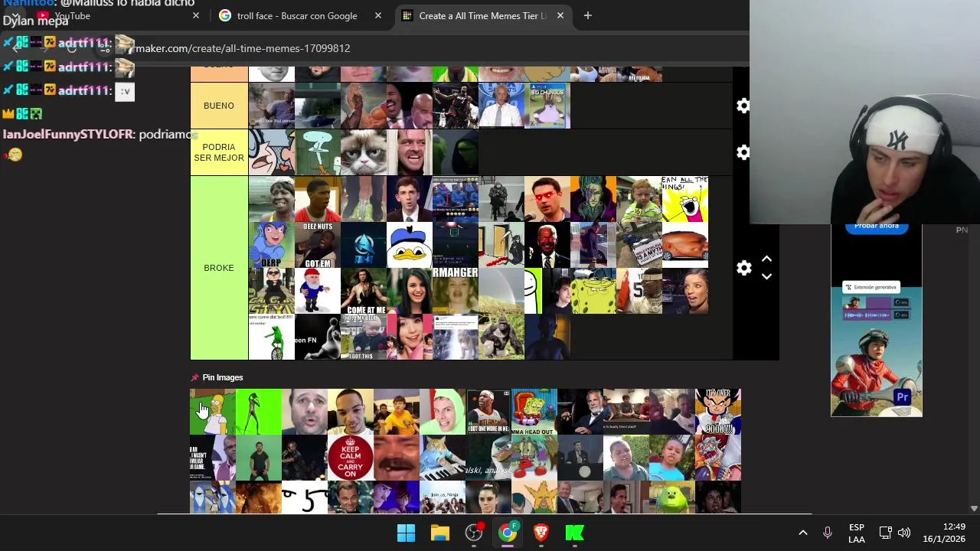Screen dimensions: 980x551
Task: Select the COME AT ME meme
Action: tap(364, 291)
